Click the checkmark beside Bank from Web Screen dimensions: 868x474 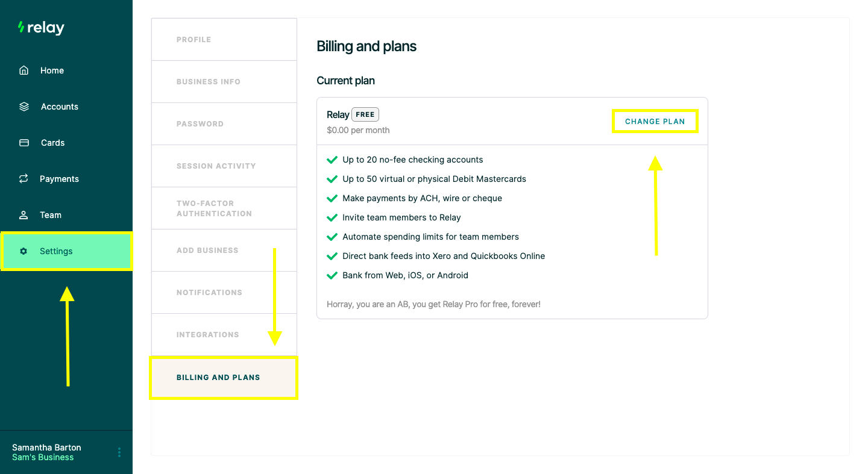332,275
